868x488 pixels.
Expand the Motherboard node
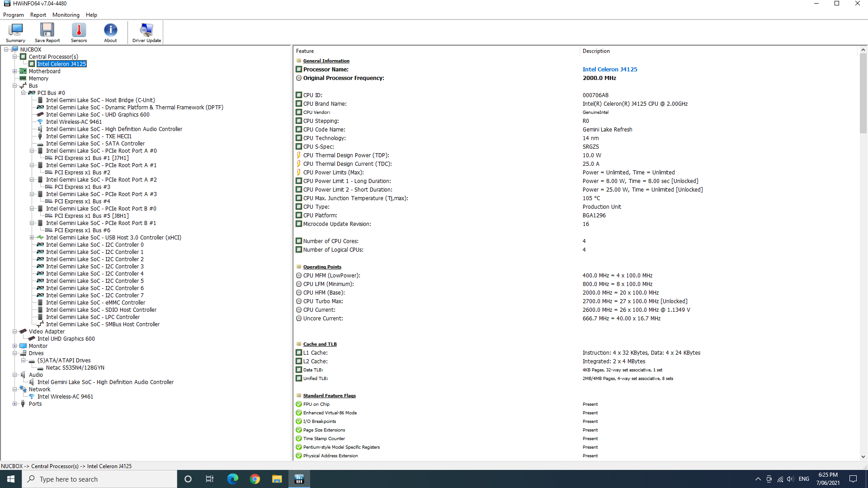[x=15, y=71]
